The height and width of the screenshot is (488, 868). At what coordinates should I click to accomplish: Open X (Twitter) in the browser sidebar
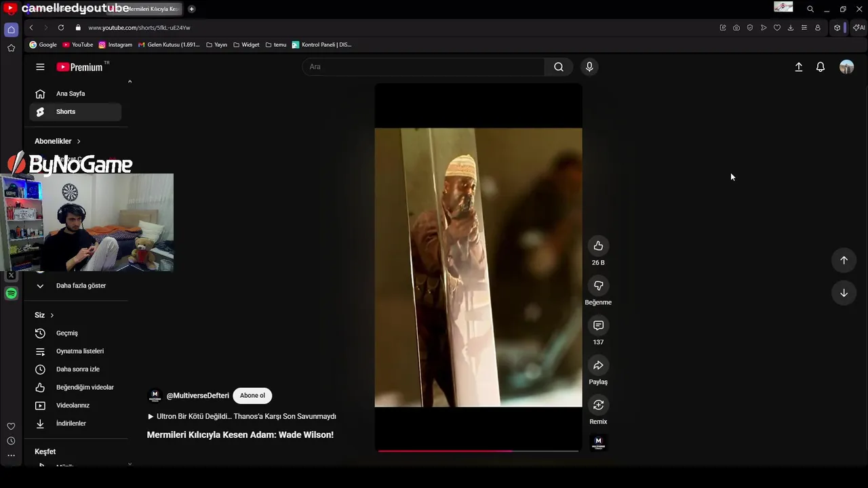coord(11,276)
